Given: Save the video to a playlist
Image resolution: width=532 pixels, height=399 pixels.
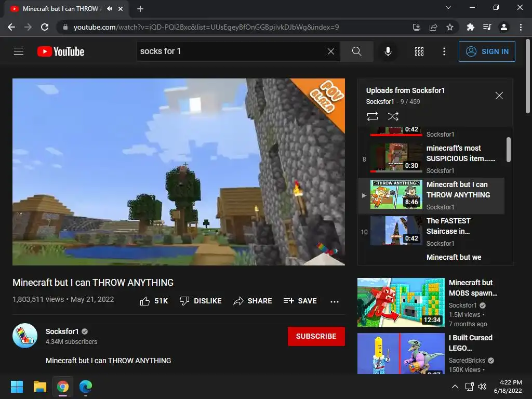Looking at the screenshot, I should click(x=300, y=301).
